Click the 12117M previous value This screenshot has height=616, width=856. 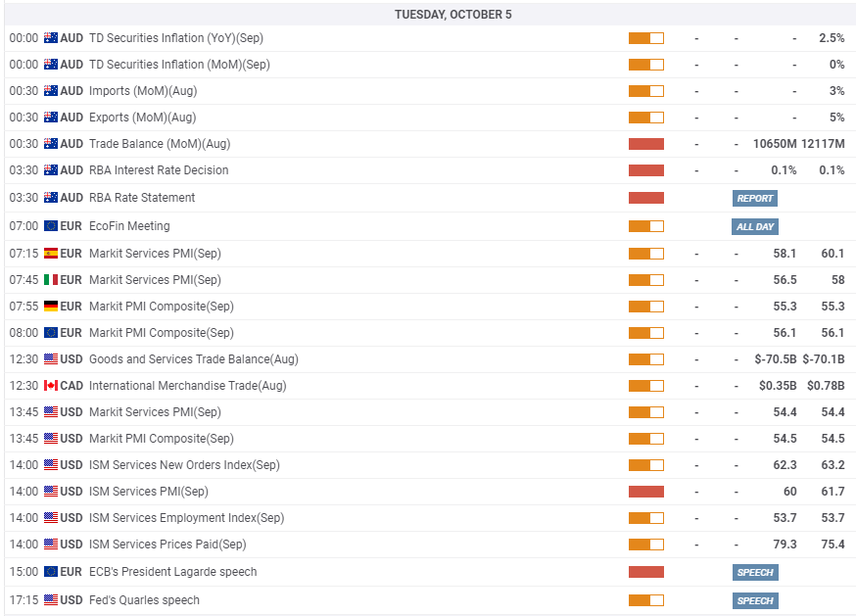pyautogui.click(x=824, y=144)
